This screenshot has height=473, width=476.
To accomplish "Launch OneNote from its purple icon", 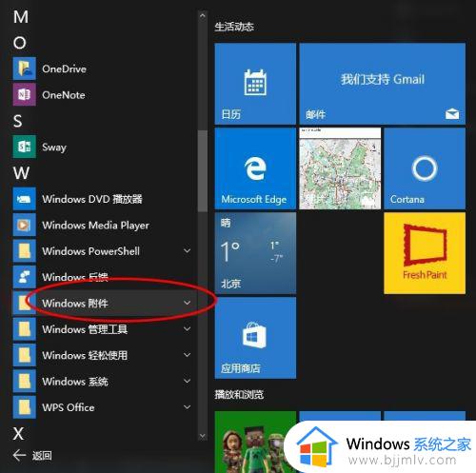I will (25, 95).
